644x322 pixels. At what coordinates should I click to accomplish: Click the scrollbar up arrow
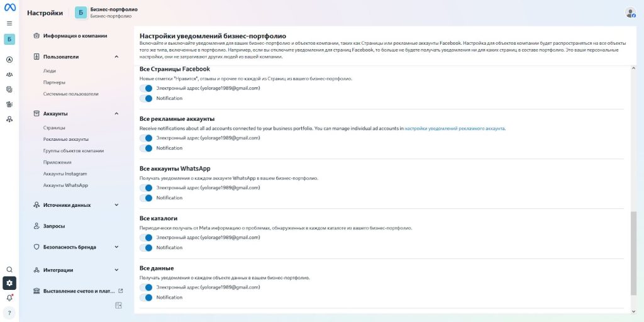pyautogui.click(x=633, y=68)
